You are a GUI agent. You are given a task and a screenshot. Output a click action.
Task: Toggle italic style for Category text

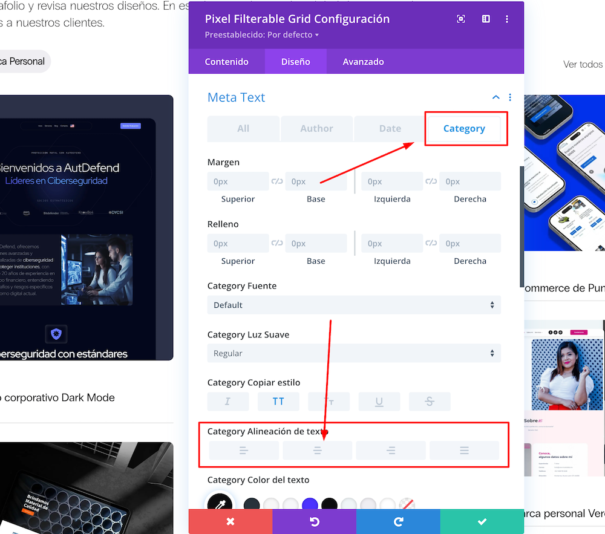click(228, 402)
